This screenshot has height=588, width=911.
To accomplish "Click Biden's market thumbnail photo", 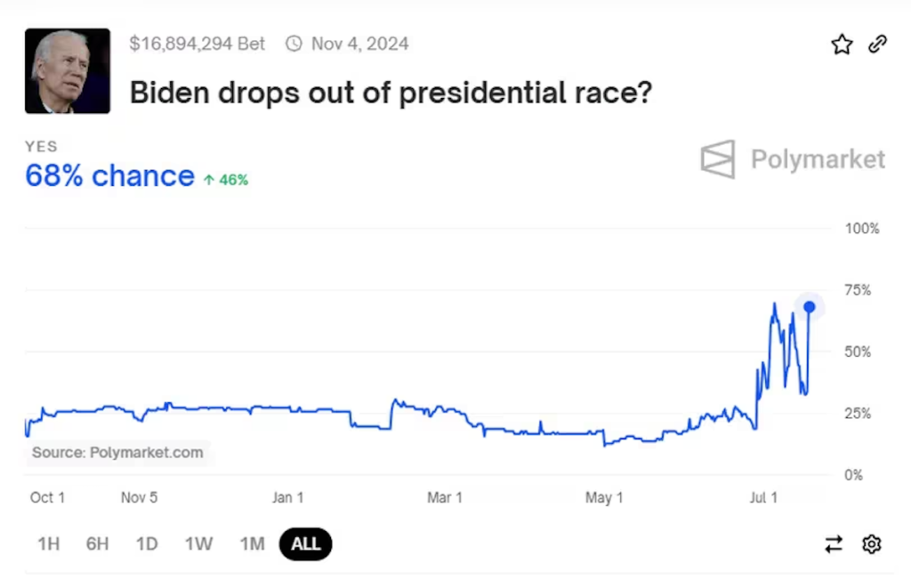I will [68, 71].
